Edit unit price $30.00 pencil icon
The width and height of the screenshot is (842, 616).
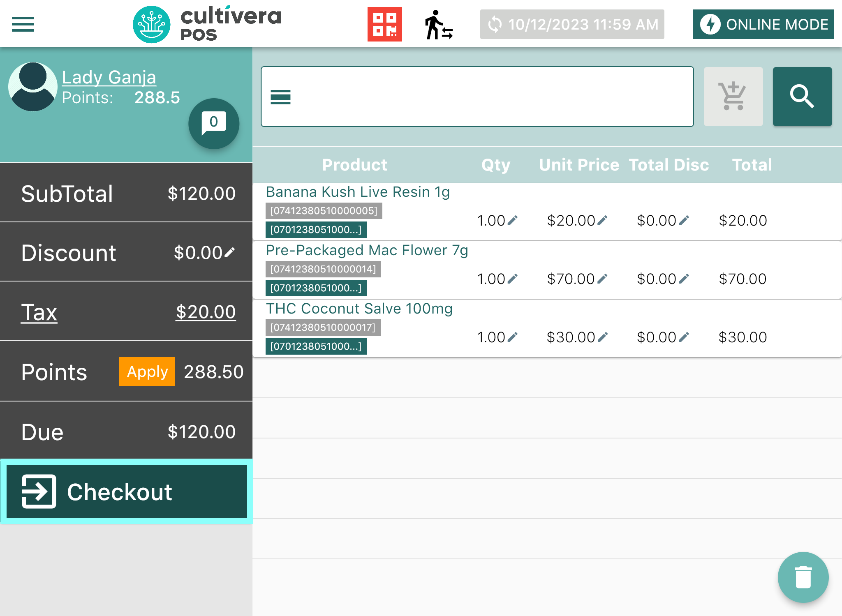point(602,337)
